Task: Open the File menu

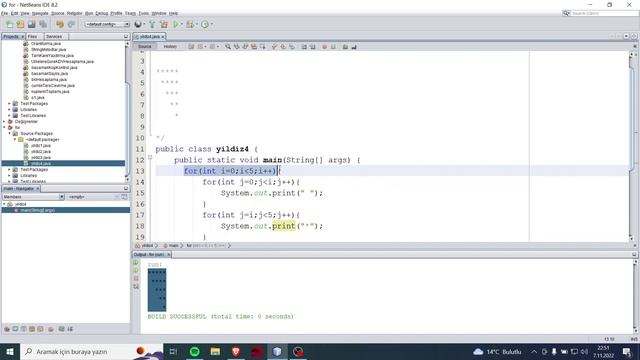Action: [4, 13]
